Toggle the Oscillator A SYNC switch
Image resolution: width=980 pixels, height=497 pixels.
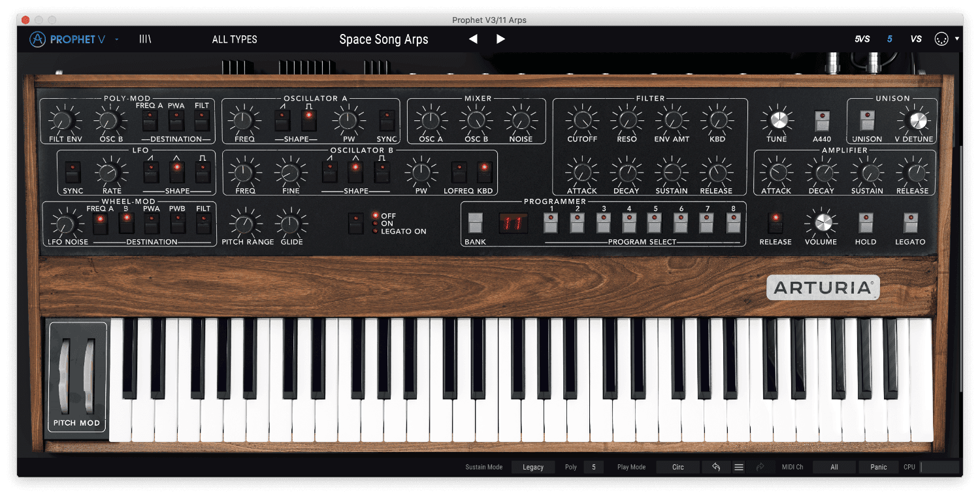coord(387,120)
